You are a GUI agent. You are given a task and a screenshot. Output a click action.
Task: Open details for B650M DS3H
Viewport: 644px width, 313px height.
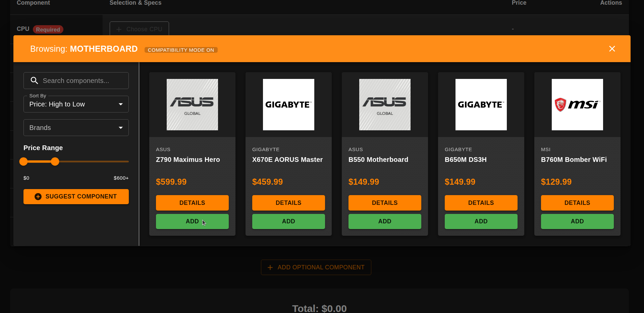pos(481,203)
